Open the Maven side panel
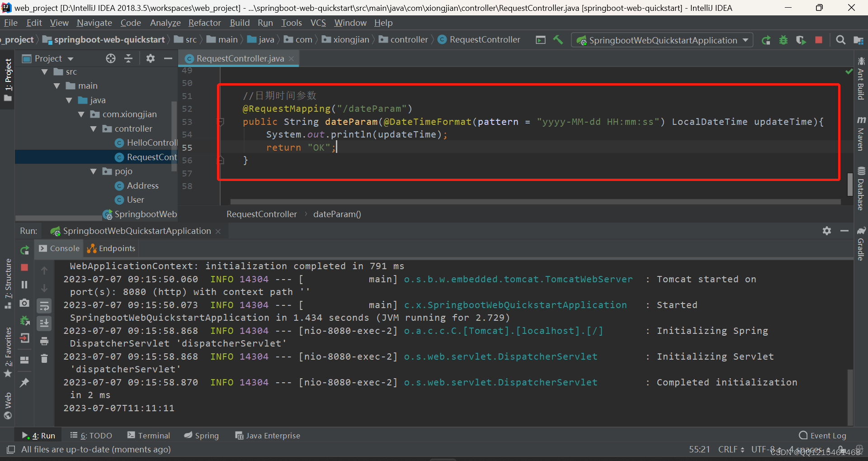 click(861, 133)
